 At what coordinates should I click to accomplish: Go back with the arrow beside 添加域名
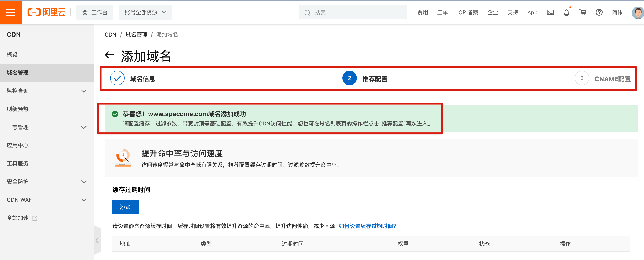109,55
